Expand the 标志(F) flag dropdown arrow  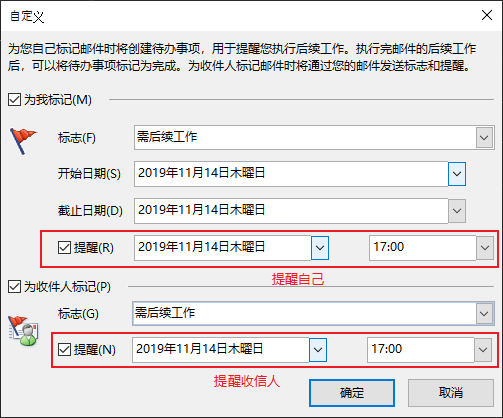484,137
